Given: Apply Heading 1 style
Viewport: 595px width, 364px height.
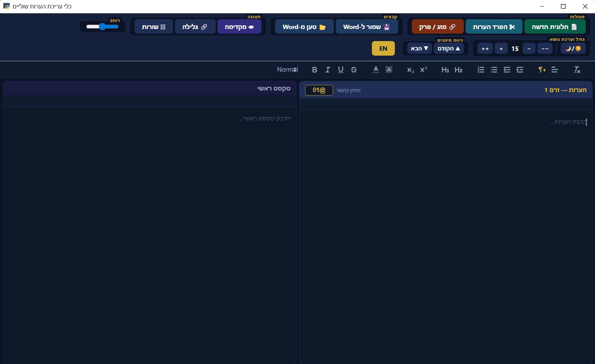Looking at the screenshot, I should click(x=445, y=70).
